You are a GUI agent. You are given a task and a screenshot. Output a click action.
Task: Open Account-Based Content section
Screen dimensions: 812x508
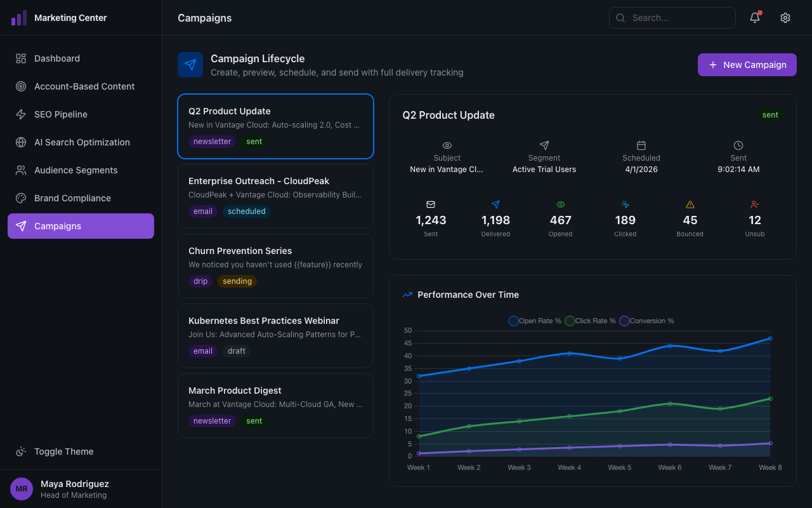[x=84, y=86]
